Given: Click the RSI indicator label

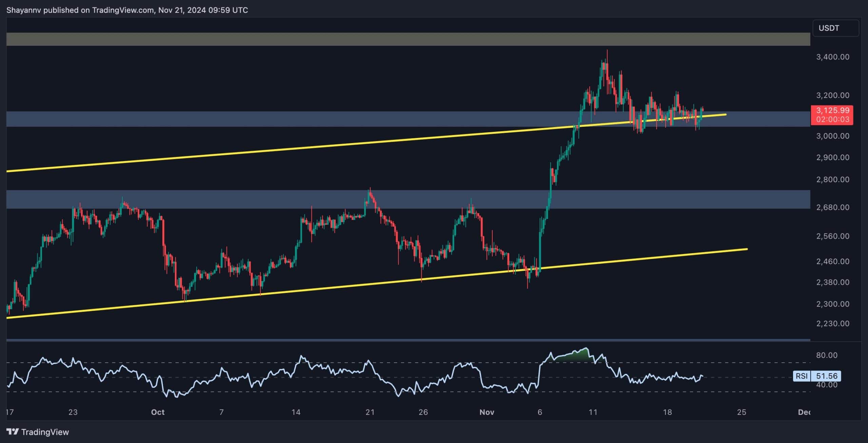Looking at the screenshot, I should point(802,376).
